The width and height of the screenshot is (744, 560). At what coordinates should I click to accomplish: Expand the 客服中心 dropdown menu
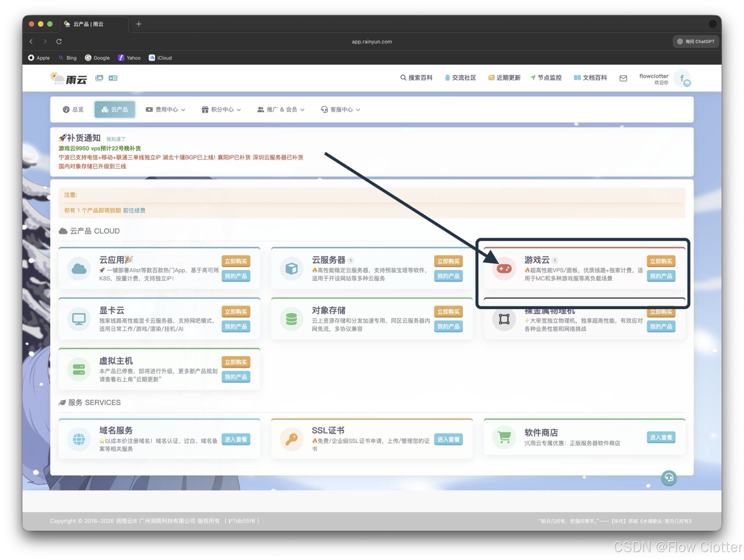(x=340, y=110)
